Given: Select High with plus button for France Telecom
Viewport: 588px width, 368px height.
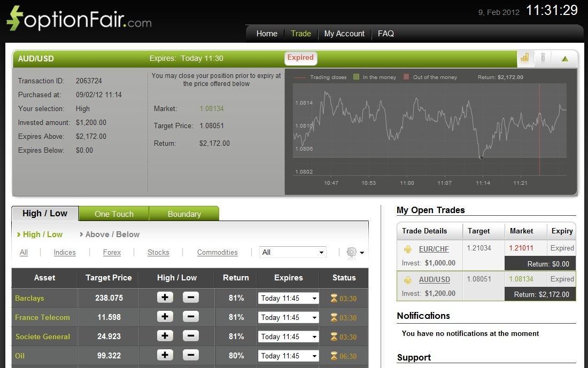Looking at the screenshot, I should point(164,317).
